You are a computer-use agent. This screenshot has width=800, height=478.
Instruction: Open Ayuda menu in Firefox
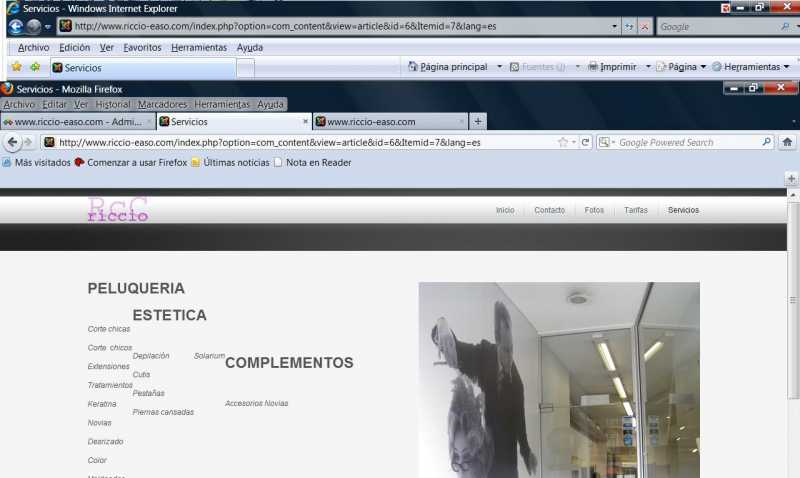(270, 104)
